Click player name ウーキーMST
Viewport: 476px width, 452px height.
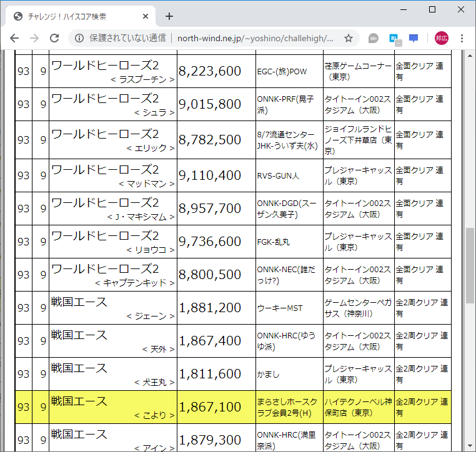click(280, 308)
